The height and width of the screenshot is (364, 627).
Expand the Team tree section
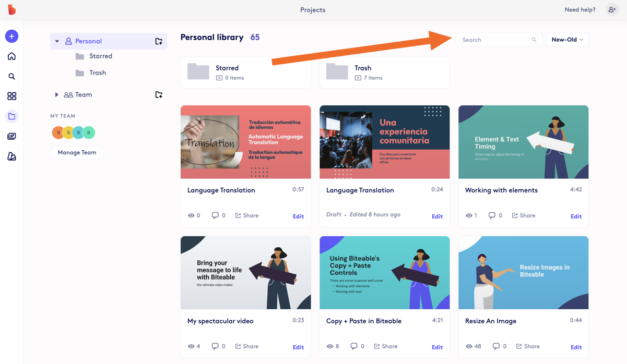point(57,95)
